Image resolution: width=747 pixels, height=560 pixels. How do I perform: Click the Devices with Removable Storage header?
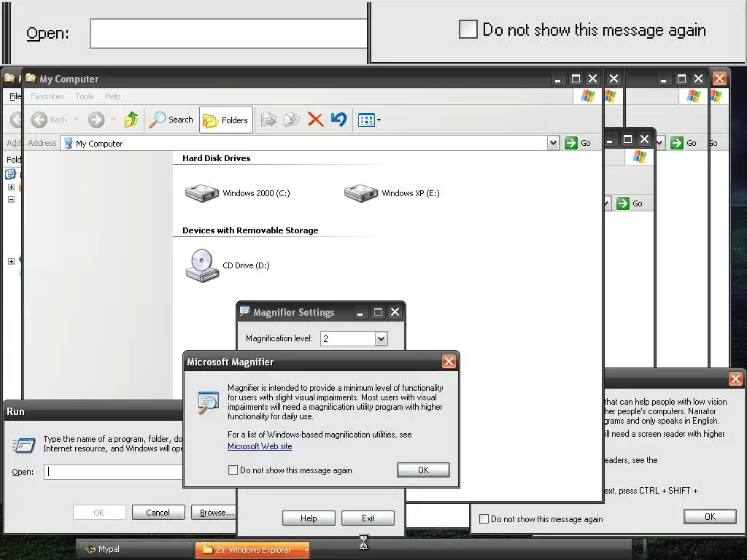250,230
